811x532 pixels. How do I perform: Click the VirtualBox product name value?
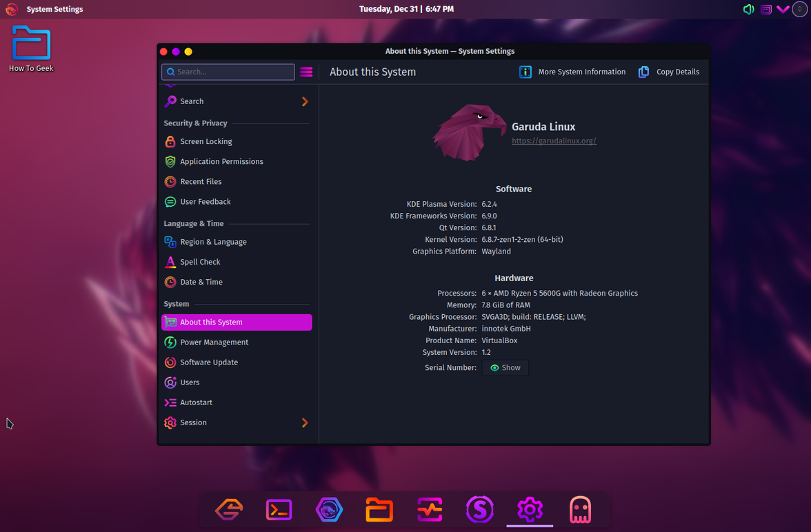[x=499, y=340]
